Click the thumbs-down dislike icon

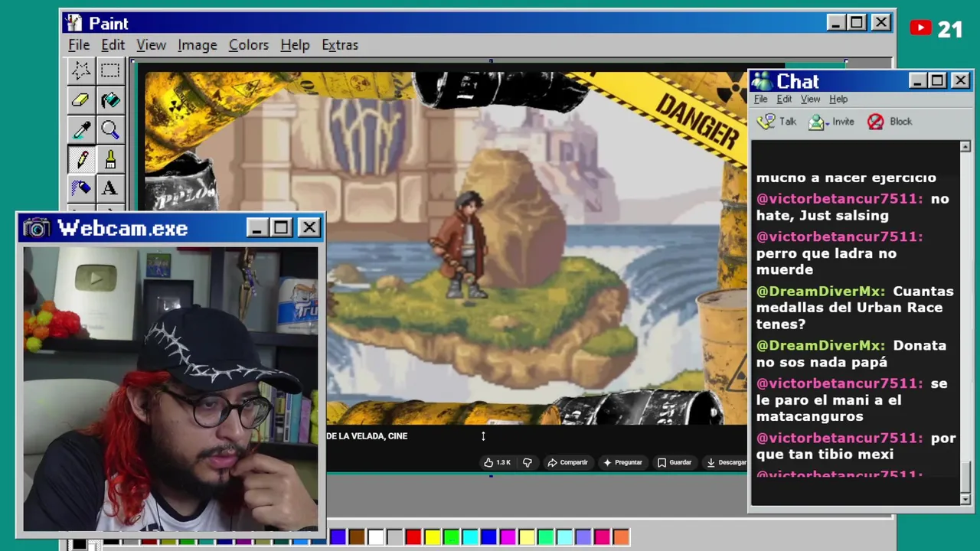point(528,462)
